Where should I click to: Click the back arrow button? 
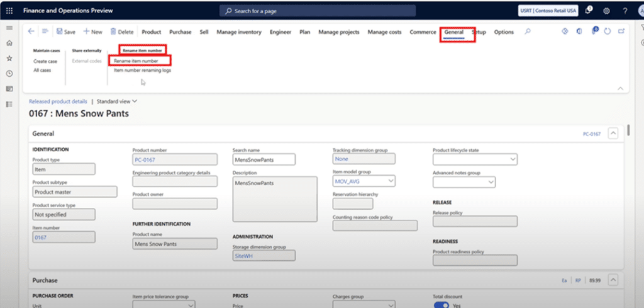[x=31, y=31]
